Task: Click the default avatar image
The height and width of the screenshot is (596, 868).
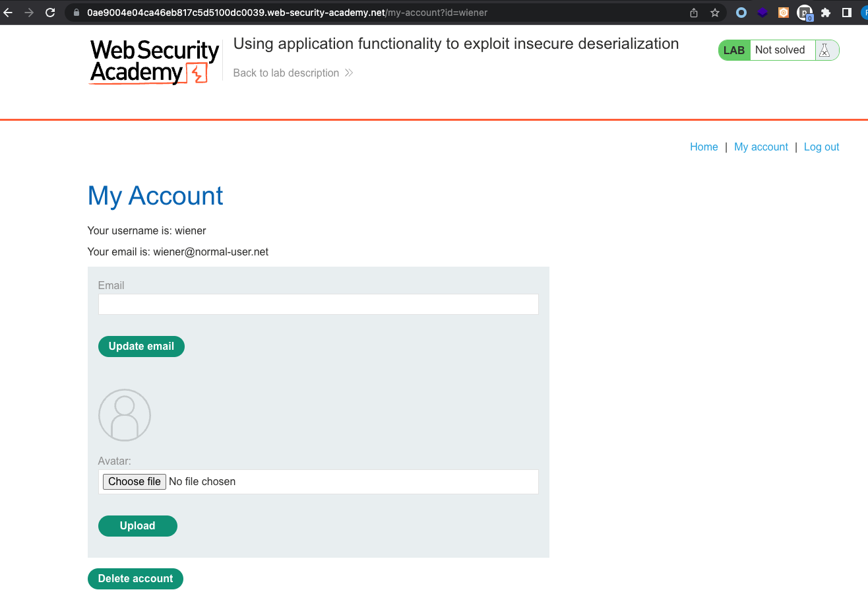Action: coord(125,415)
